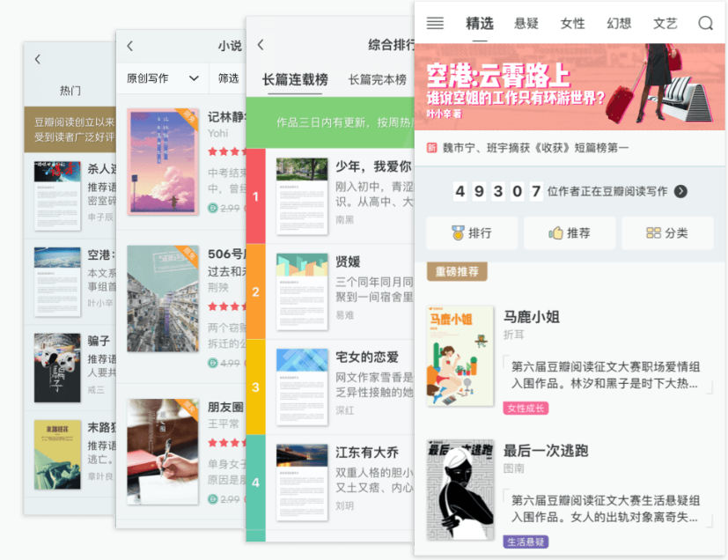Open rank 2 book 贤媛
This screenshot has width=728, height=560.
[x=330, y=291]
